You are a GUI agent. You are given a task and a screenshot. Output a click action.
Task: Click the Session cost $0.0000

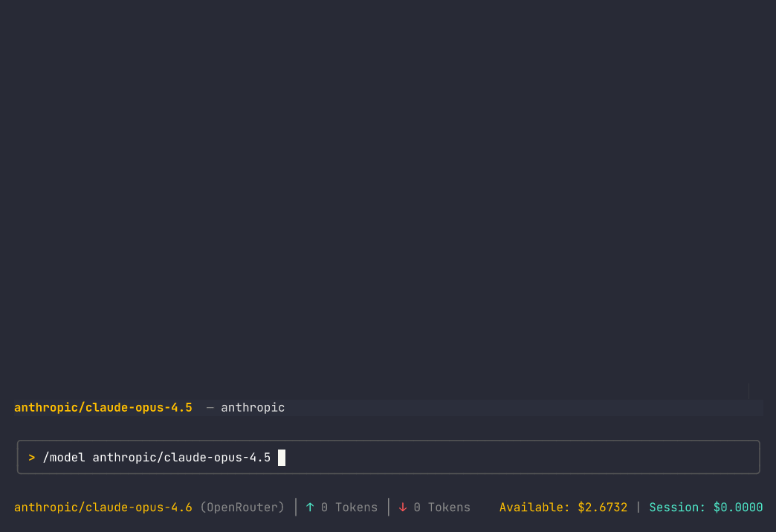(x=705, y=507)
